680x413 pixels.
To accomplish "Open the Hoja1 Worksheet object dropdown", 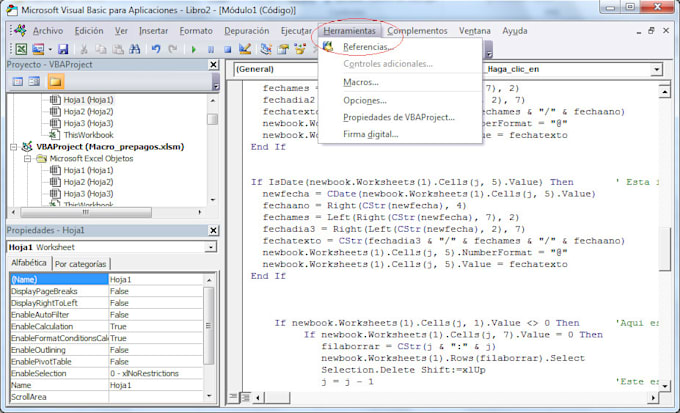I will coord(211,246).
